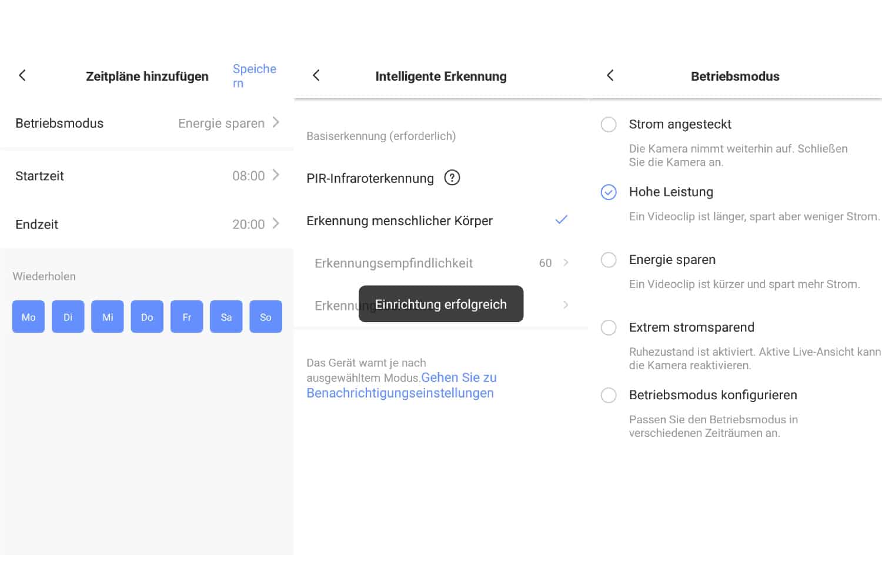
Task: Go back from Zeitpläne hinzufügen screen
Action: (x=22, y=75)
